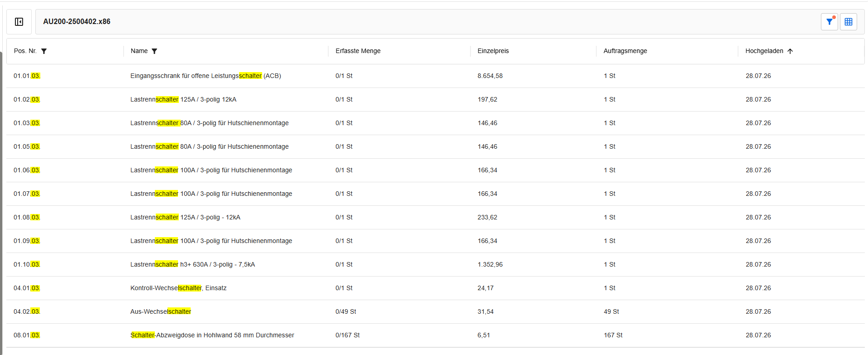Open Lastrennschalter h3+ 630A row name
The width and height of the screenshot is (868, 355).
192,264
